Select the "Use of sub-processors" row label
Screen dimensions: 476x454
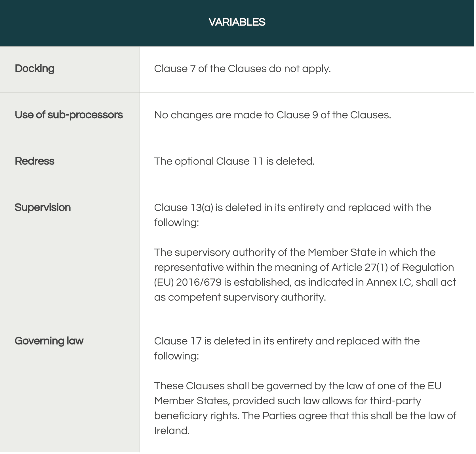click(69, 115)
